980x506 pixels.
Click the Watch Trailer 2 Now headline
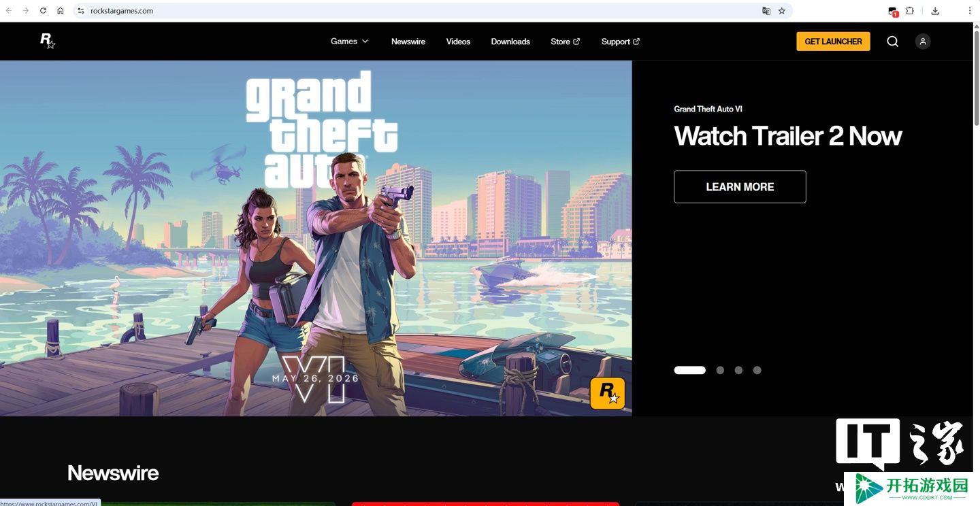pyautogui.click(x=787, y=137)
